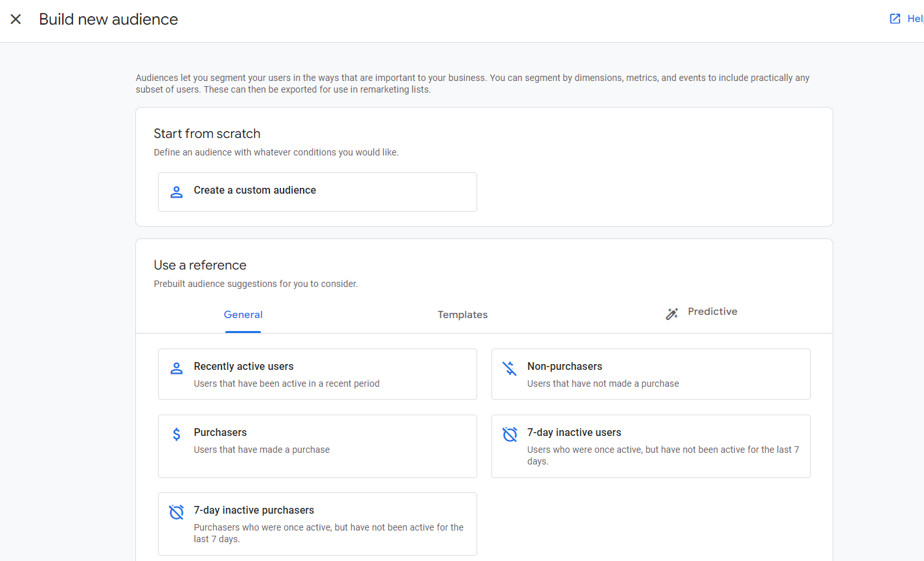924x561 pixels.
Task: Click Create a custom audience
Action: point(317,192)
